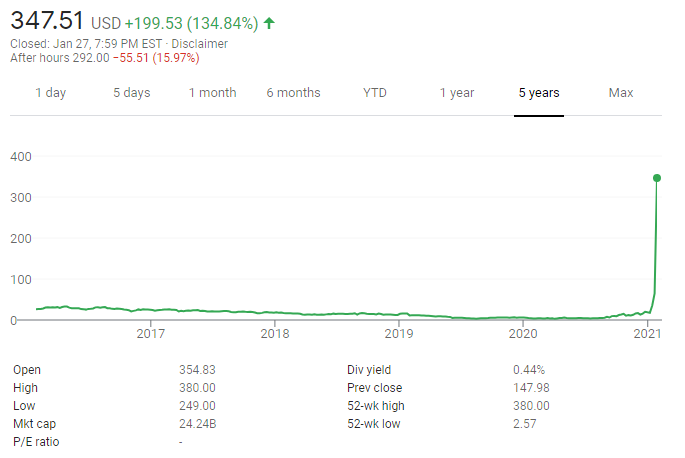Image resolution: width=685 pixels, height=458 pixels.
Task: Click the 52-wk high value 380.00
Action: click(531, 405)
